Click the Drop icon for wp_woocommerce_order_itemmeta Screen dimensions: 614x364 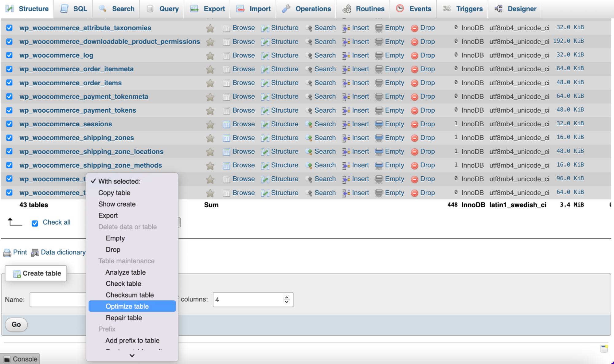415,69
